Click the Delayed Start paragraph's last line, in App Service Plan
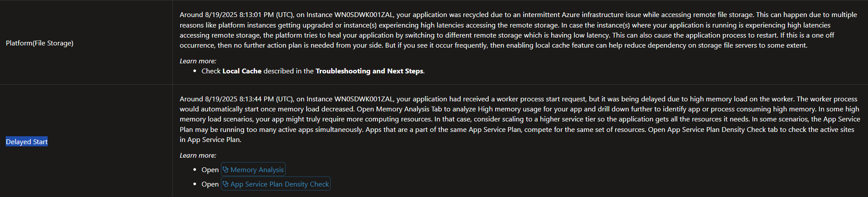The image size is (868, 197). click(210, 139)
